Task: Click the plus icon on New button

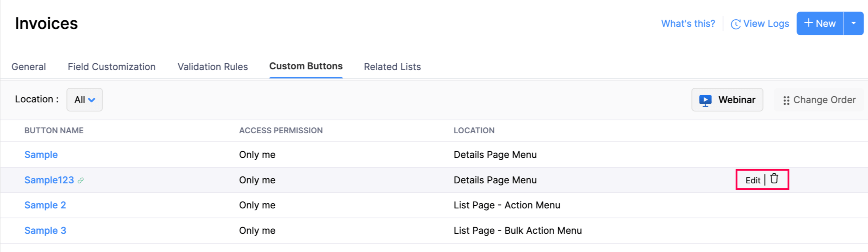Action: click(808, 23)
